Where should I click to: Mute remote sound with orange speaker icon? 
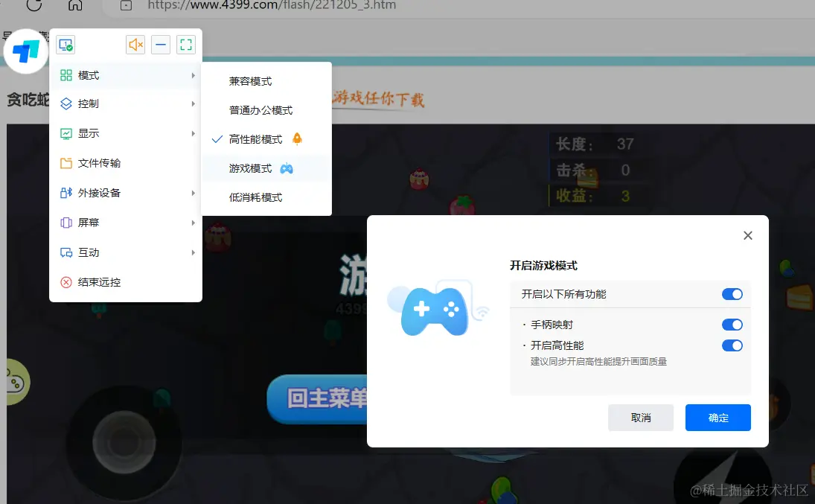pyautogui.click(x=135, y=45)
